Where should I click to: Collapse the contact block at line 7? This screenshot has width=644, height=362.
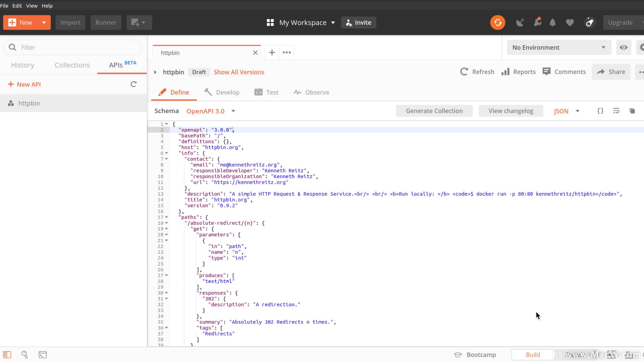coord(166,159)
